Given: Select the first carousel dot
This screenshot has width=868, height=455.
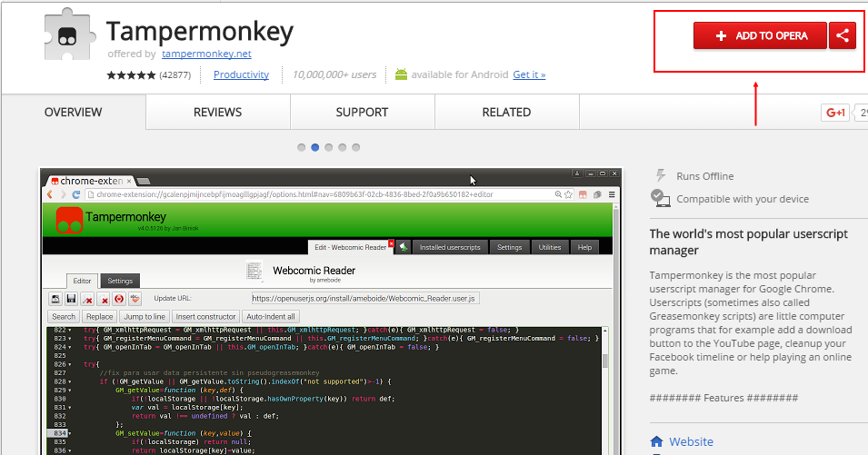Looking at the screenshot, I should point(301,148).
